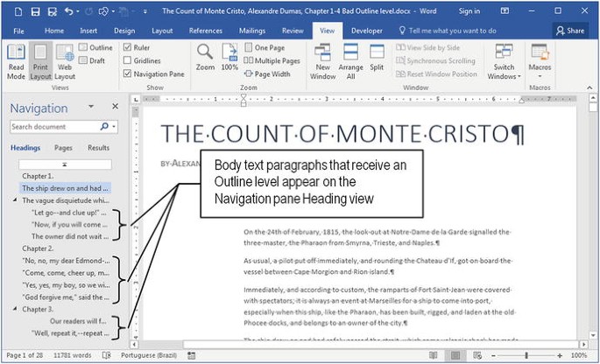Open the Macros dropdown arrow

click(x=540, y=76)
